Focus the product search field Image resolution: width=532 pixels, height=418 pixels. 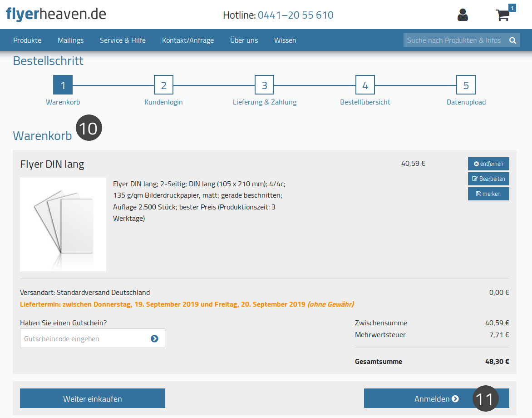(x=455, y=40)
